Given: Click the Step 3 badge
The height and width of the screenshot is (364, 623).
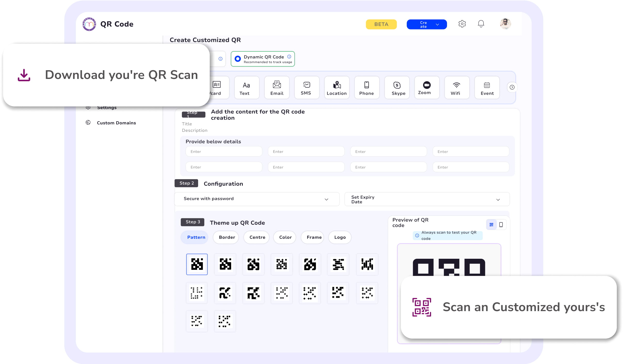Looking at the screenshot, I should [x=192, y=222].
